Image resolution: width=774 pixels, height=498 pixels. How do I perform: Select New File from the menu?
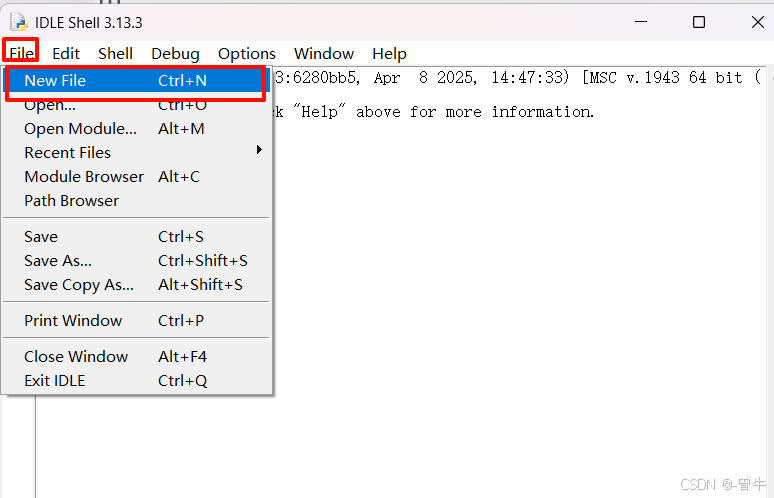point(55,80)
